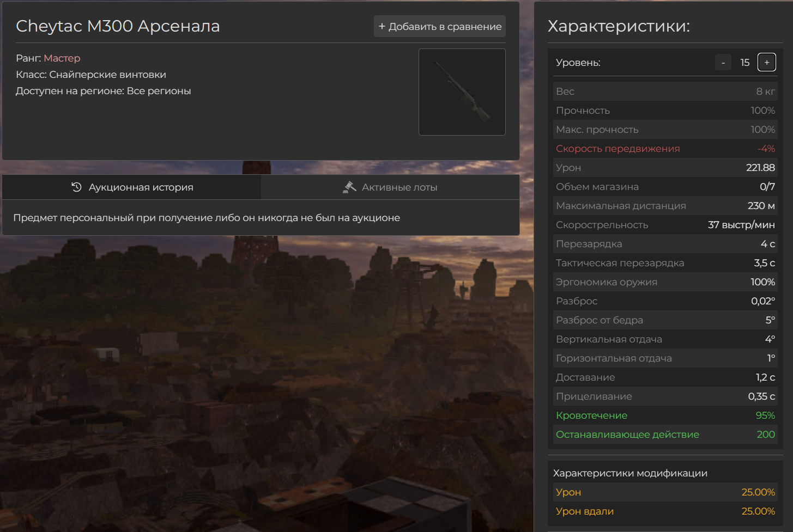Select the Урон 221.88 stat row
Image resolution: width=793 pixels, height=532 pixels.
coord(664,168)
